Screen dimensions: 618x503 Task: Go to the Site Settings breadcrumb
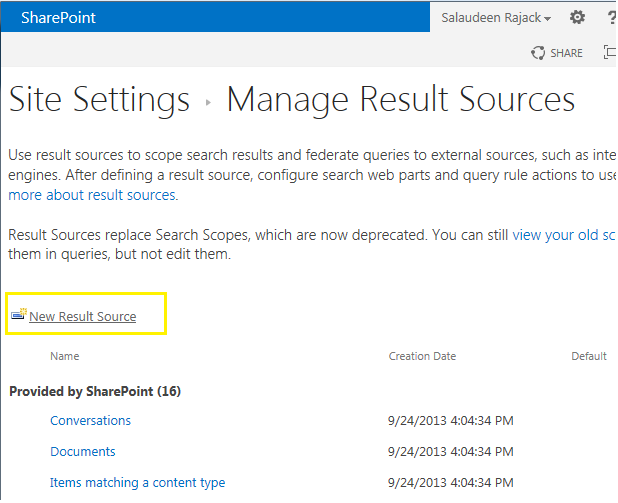99,100
